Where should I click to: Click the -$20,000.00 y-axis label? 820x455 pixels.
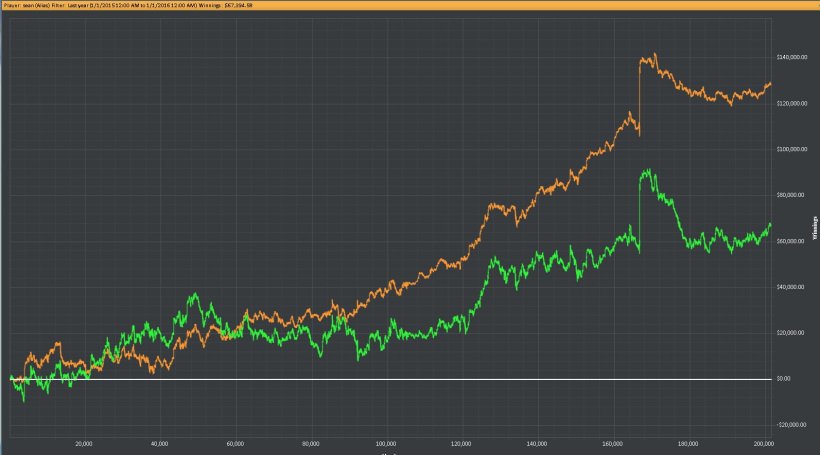(x=796, y=425)
